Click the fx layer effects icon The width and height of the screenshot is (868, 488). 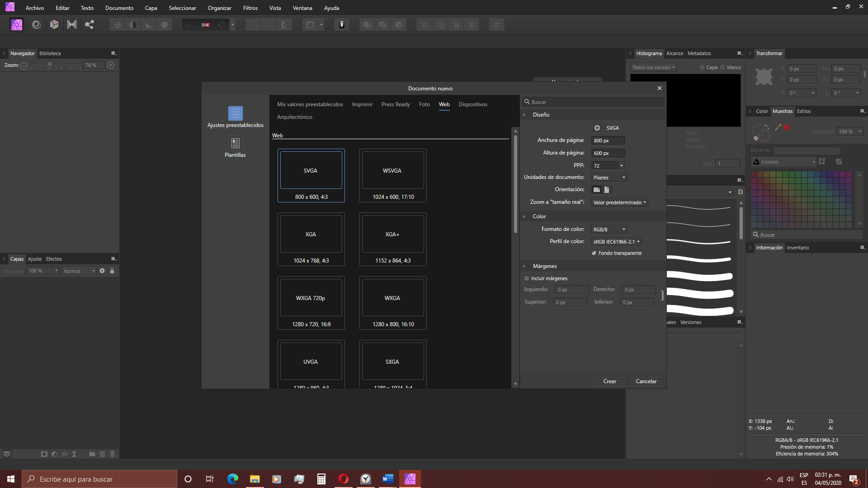click(x=64, y=454)
